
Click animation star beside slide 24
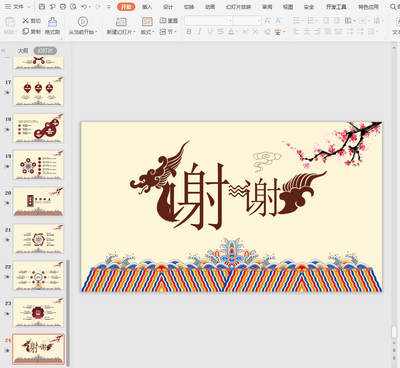7,350
